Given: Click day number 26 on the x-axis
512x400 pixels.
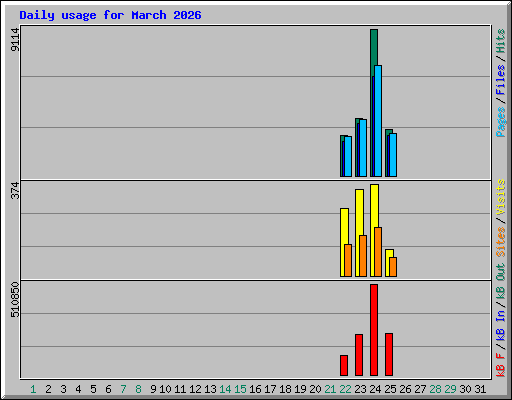Looking at the screenshot, I should 405,389.
